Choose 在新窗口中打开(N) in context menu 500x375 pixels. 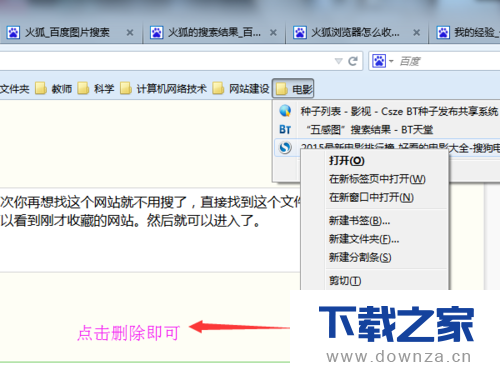click(374, 197)
